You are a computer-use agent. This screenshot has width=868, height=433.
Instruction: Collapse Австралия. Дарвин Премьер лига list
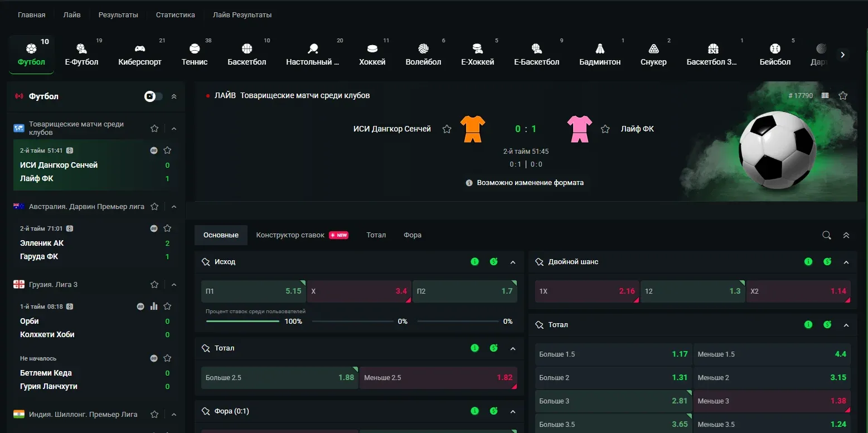(x=174, y=207)
